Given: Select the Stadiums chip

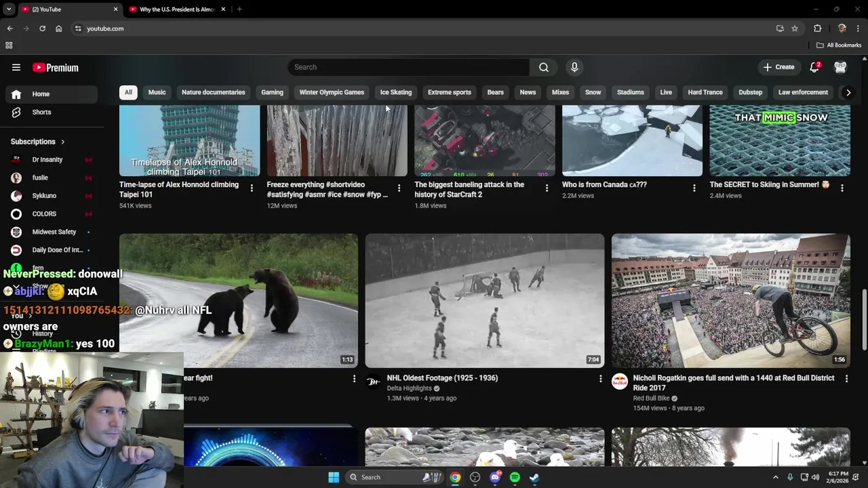Looking at the screenshot, I should point(631,92).
